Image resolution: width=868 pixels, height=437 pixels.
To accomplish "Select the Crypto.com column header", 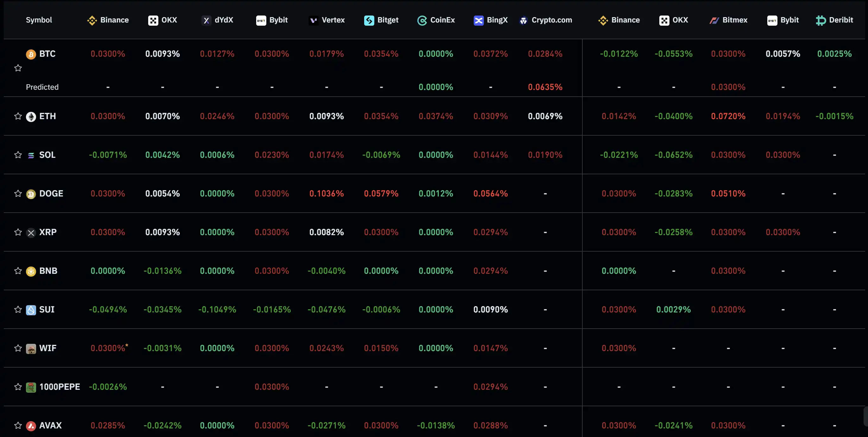I will click(551, 20).
